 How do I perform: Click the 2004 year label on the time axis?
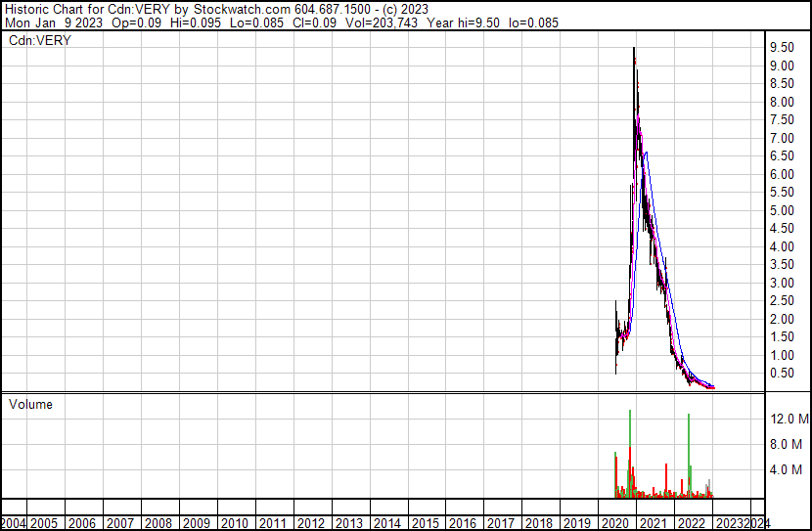(14, 523)
